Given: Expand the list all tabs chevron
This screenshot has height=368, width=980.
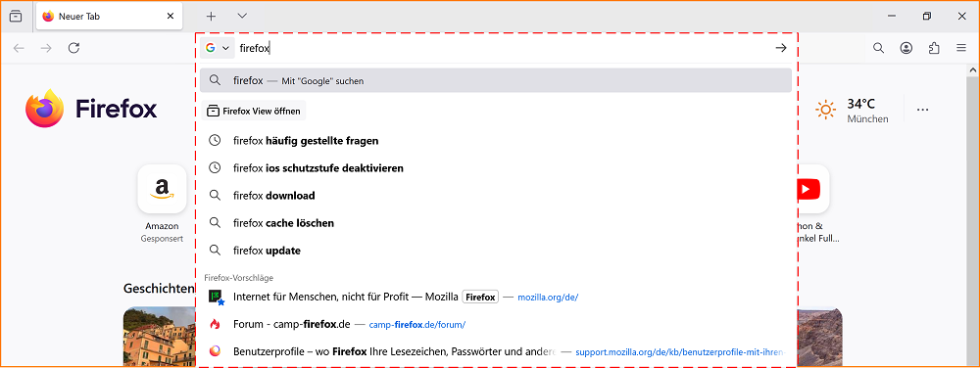Looking at the screenshot, I should point(242,17).
